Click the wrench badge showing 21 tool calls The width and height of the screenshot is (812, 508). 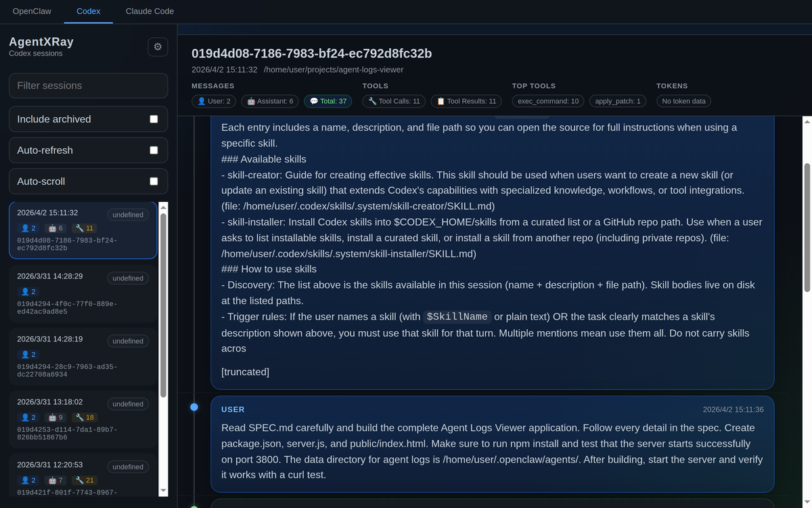coord(85,480)
